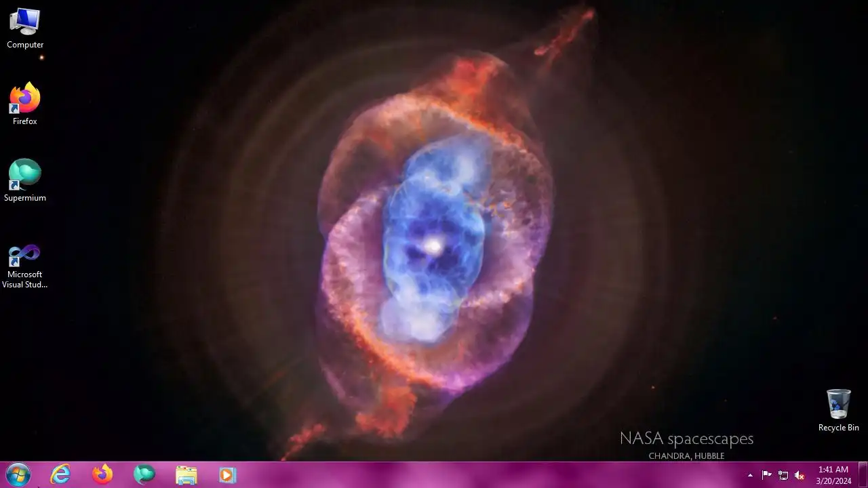Launch Internet Explorer from the taskbar
Image resolution: width=868 pixels, height=488 pixels.
tap(61, 474)
